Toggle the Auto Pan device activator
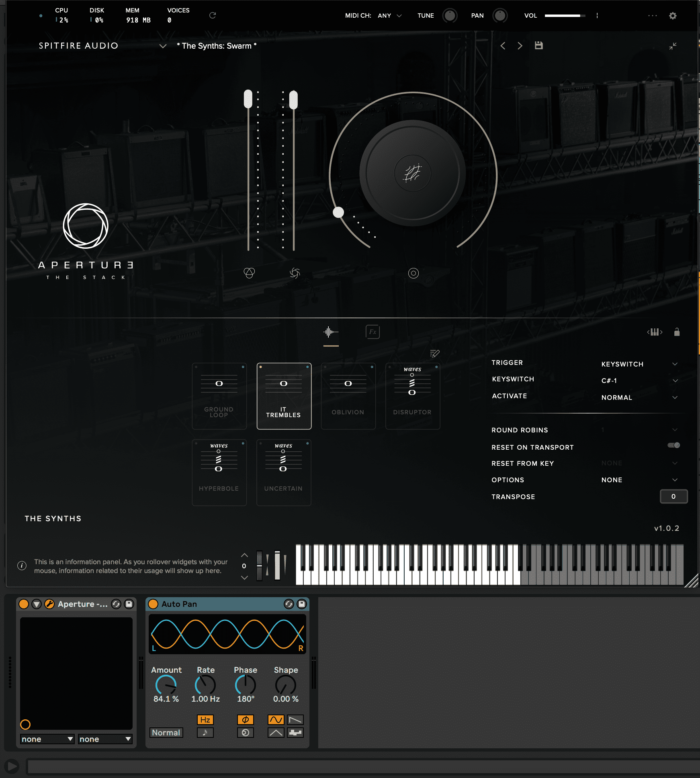Viewport: 700px width, 778px height. tap(153, 604)
